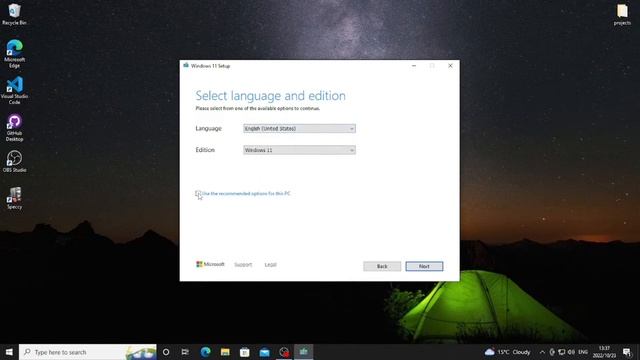Click the microphone icon in the system tray
The height and width of the screenshot is (360, 640).
pos(552,352)
